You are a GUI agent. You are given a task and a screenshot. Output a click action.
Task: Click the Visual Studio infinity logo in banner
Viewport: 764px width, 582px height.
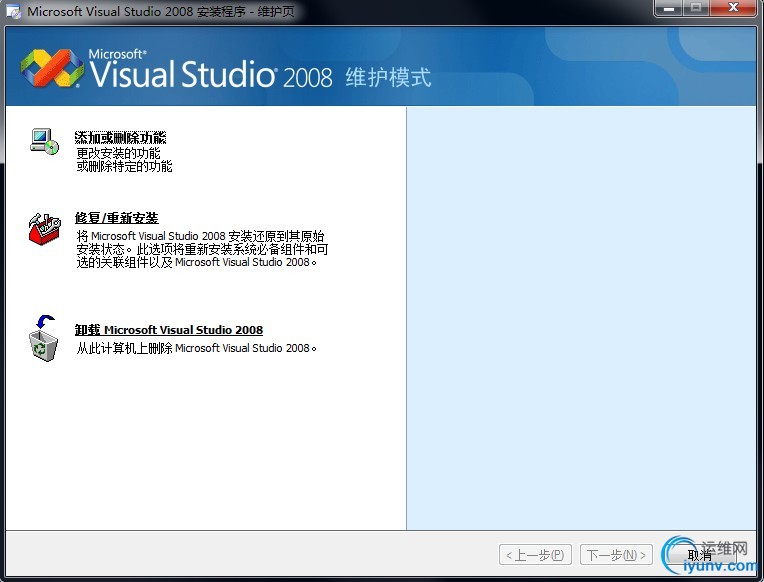pyautogui.click(x=52, y=68)
